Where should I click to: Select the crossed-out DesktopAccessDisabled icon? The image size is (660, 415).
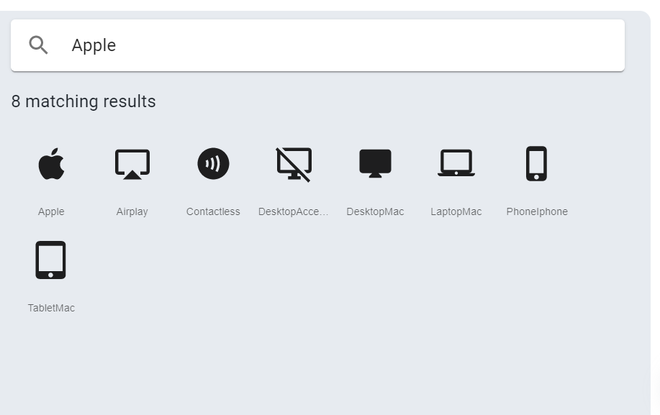tap(294, 164)
